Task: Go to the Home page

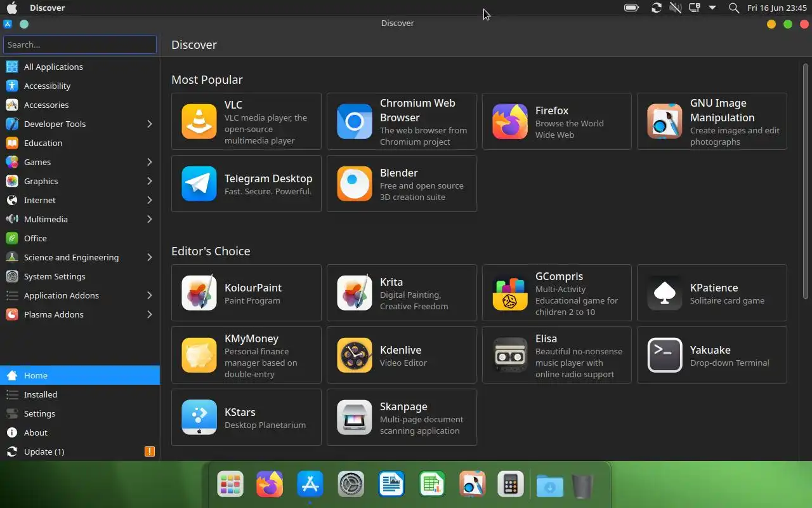Action: point(80,375)
